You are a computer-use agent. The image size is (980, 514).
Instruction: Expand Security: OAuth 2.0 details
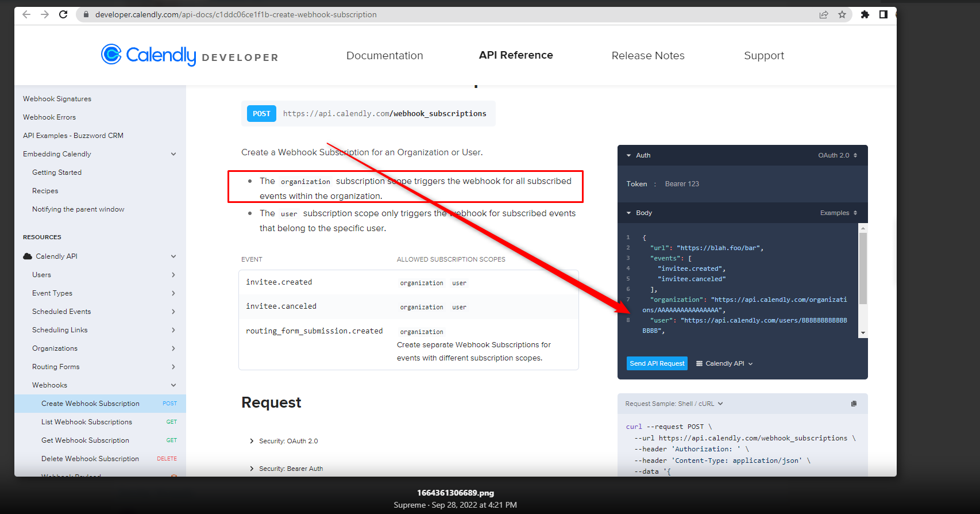[284, 441]
